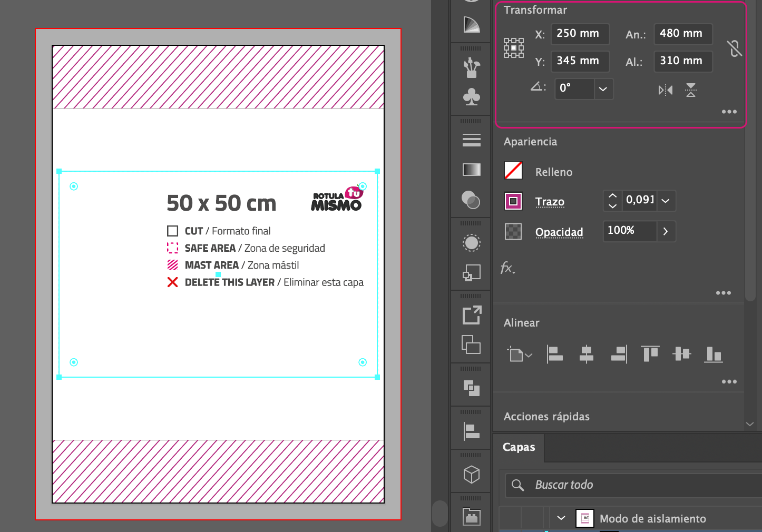
Task: Toggle constrain width and height proportions
Action: coord(734,48)
